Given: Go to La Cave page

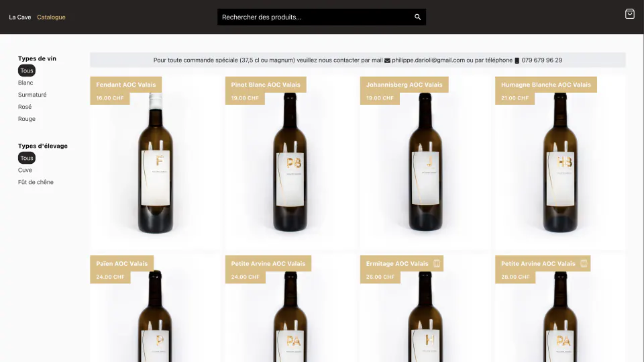Looking at the screenshot, I should point(20,17).
